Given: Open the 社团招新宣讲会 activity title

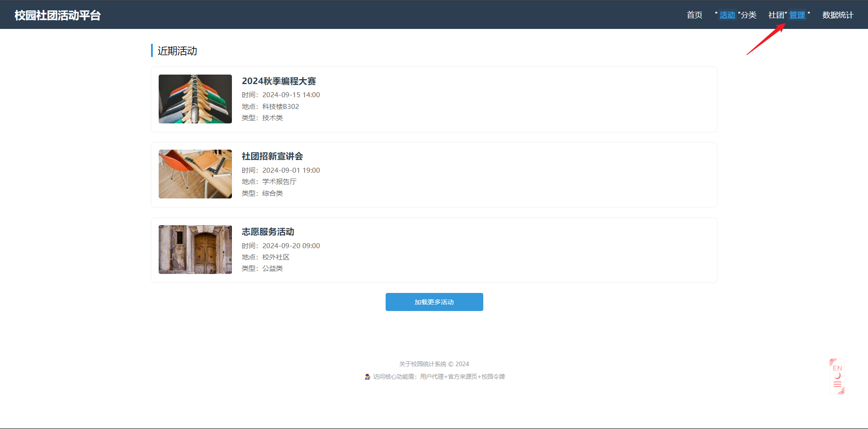Looking at the screenshot, I should (x=272, y=156).
